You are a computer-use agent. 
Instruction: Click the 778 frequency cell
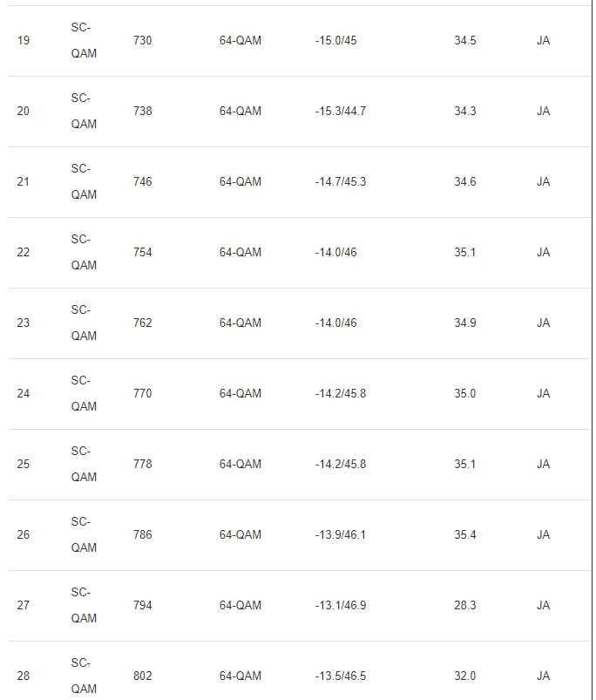[x=142, y=465]
